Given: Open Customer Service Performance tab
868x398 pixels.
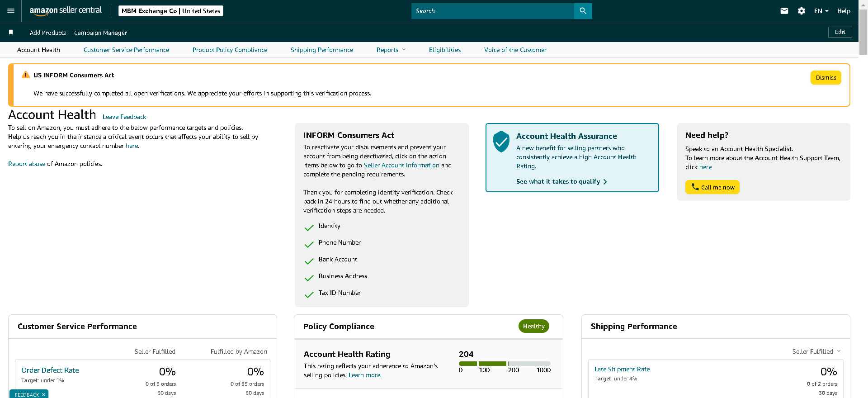Looking at the screenshot, I should [126, 50].
